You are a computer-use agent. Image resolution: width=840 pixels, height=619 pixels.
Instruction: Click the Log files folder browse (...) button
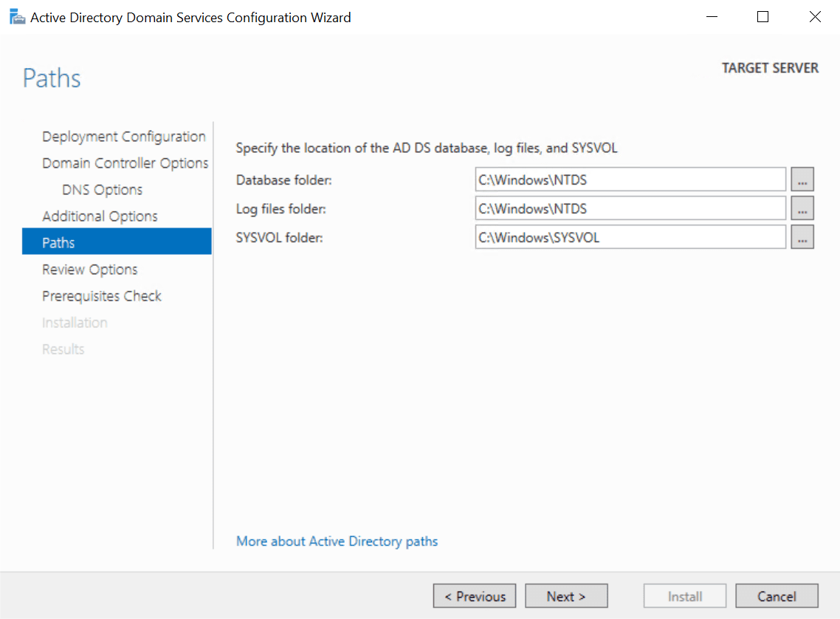pos(802,208)
